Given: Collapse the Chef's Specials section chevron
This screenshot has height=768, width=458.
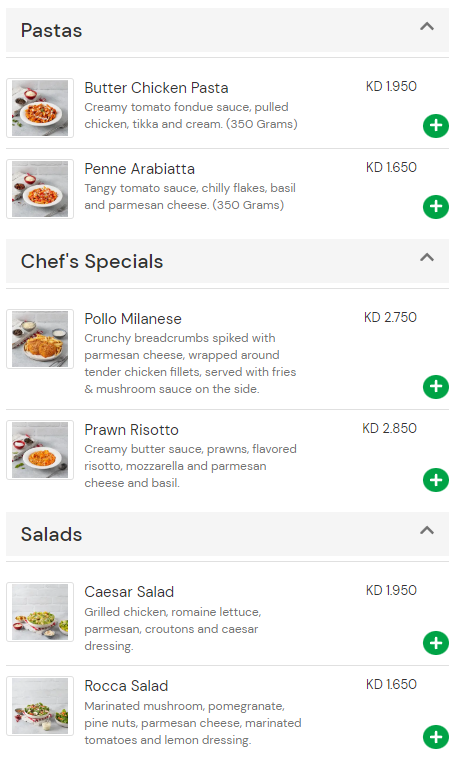Looking at the screenshot, I should (x=427, y=257).
